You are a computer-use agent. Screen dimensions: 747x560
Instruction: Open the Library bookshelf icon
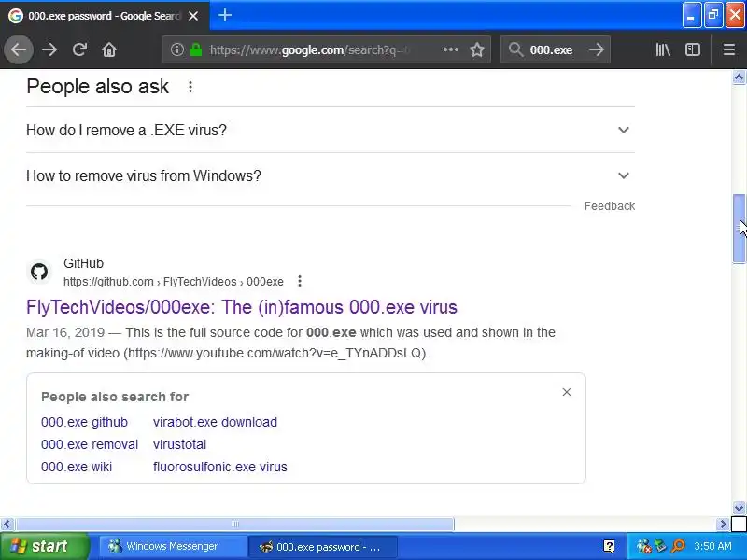[x=663, y=49]
